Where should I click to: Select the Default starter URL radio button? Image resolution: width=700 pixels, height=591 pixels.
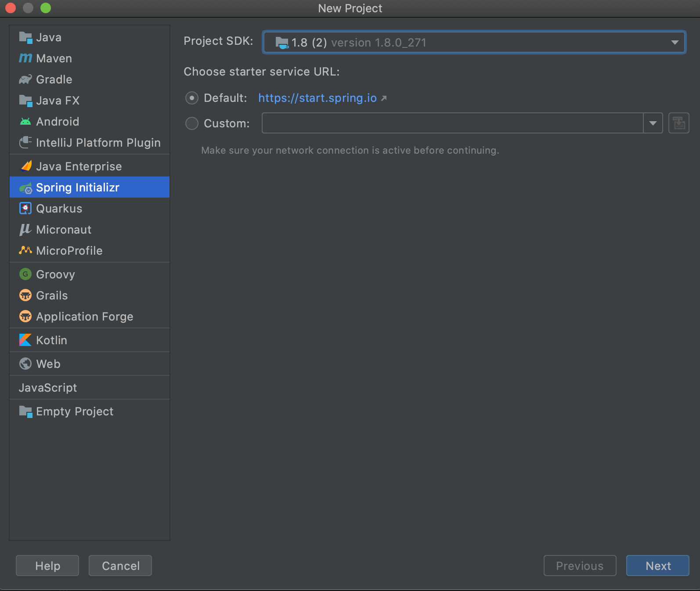tap(192, 98)
